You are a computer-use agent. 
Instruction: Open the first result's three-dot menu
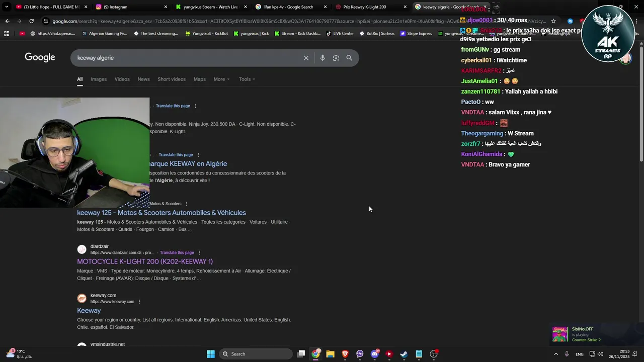click(x=196, y=106)
